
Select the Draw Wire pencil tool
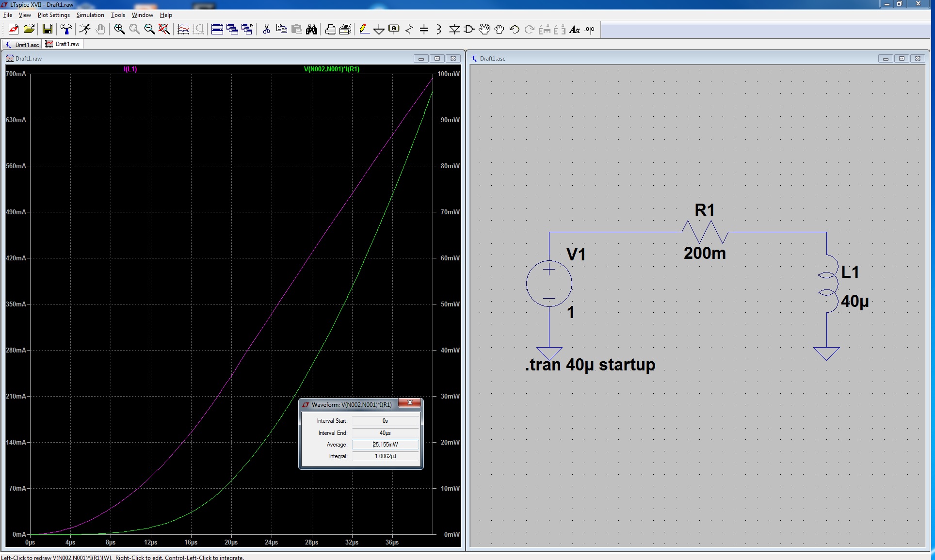coord(364,30)
